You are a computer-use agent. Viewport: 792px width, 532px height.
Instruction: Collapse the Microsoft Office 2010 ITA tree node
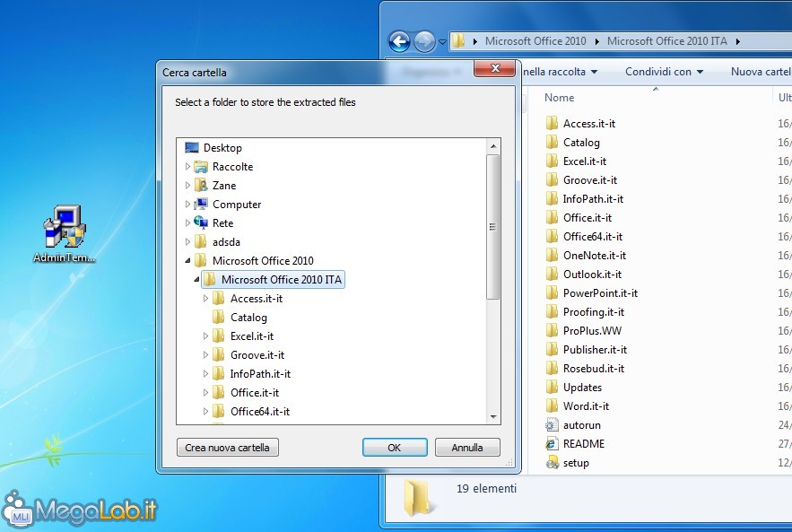pyautogui.click(x=196, y=279)
